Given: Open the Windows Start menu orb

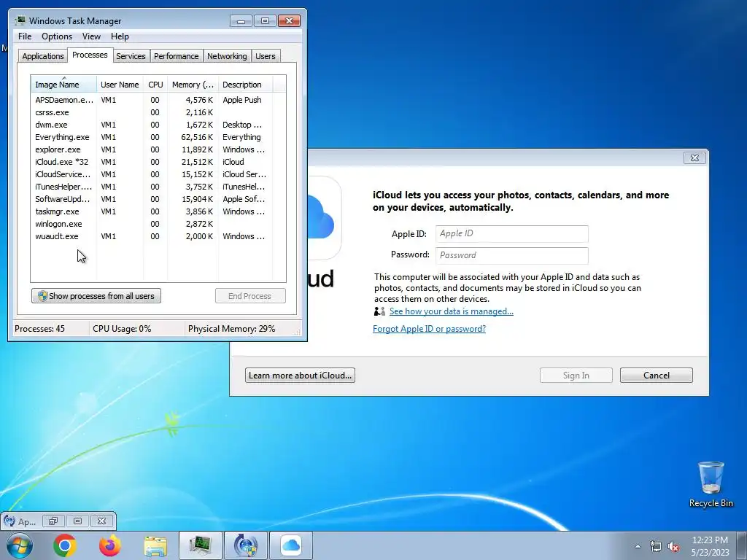Looking at the screenshot, I should 20,545.
